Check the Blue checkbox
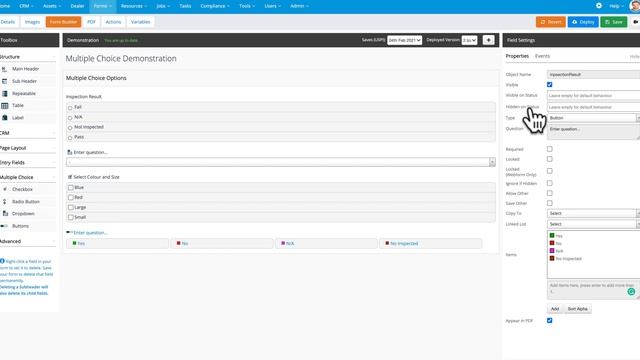Viewport: 640px width, 360px height. pyautogui.click(x=71, y=187)
